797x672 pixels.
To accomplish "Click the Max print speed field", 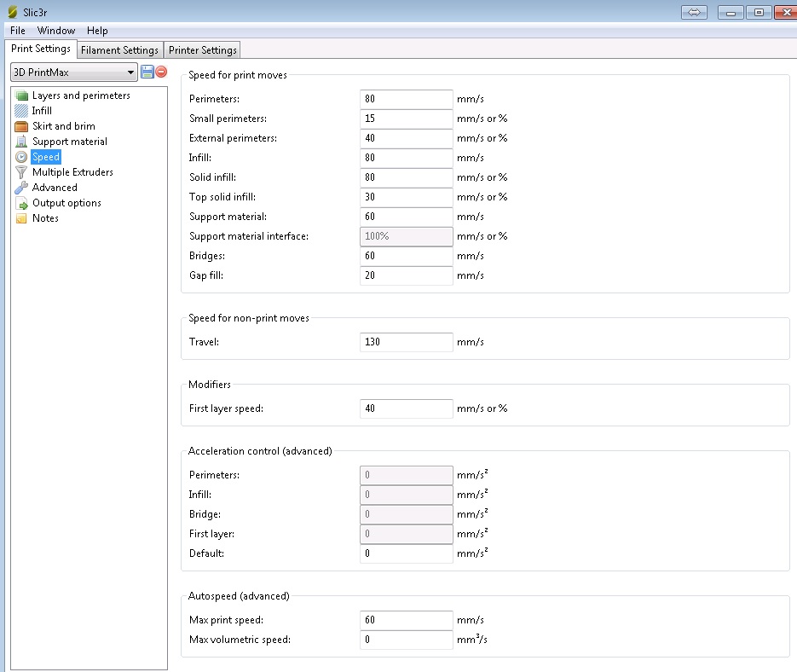I will coord(406,620).
